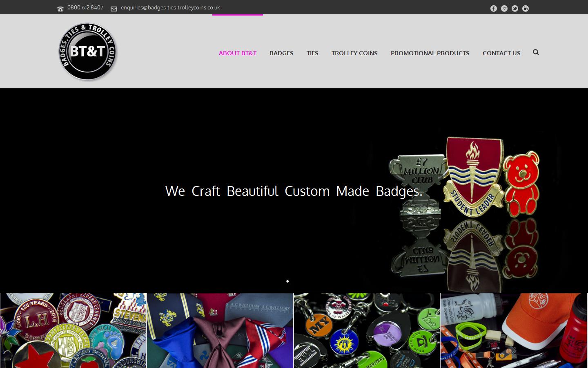The image size is (588, 368).
Task: Open the LinkedIn social icon
Action: coord(526,9)
